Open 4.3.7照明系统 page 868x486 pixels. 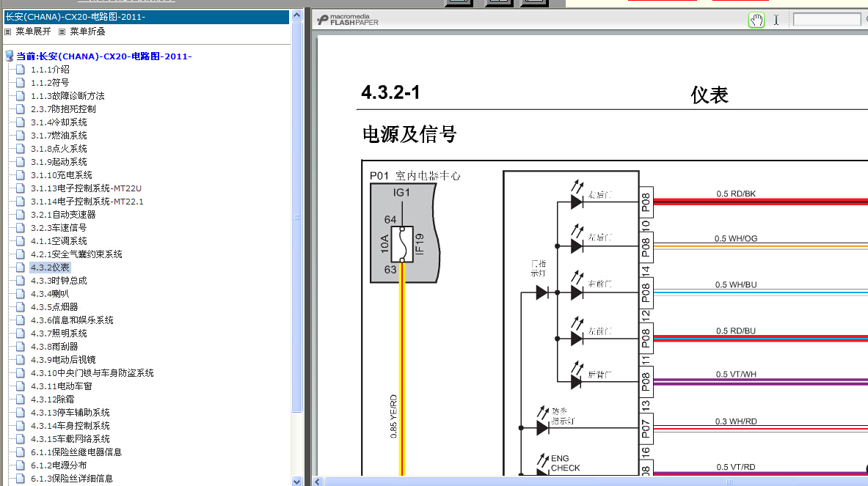pos(59,334)
